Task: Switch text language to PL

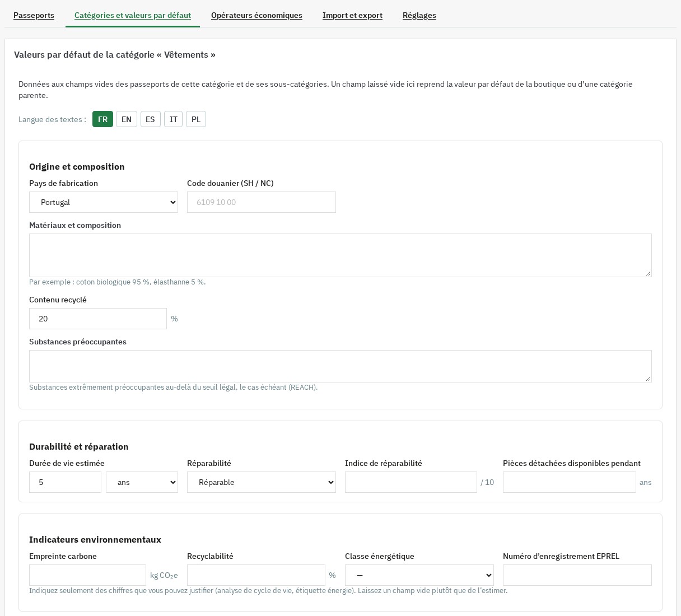Action: coord(196,119)
